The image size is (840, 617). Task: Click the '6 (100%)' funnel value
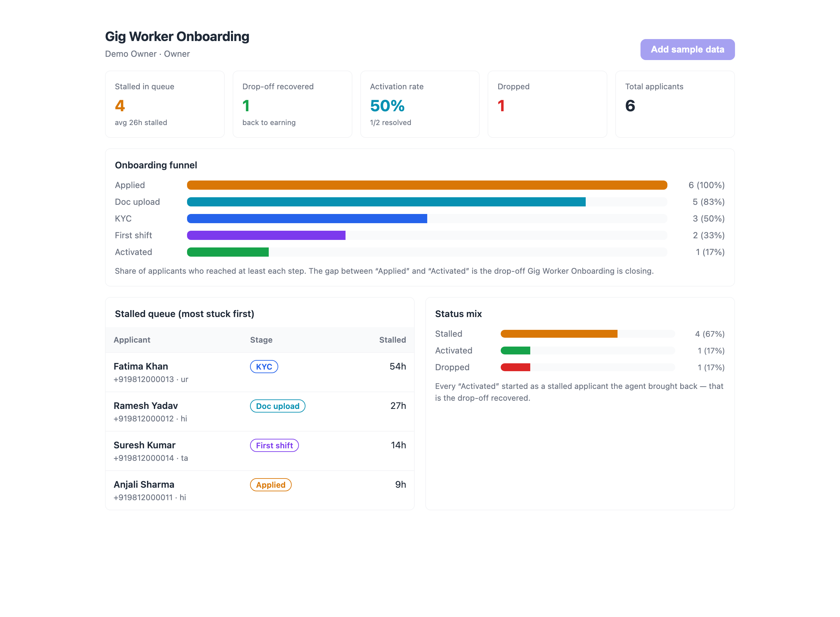pos(706,185)
